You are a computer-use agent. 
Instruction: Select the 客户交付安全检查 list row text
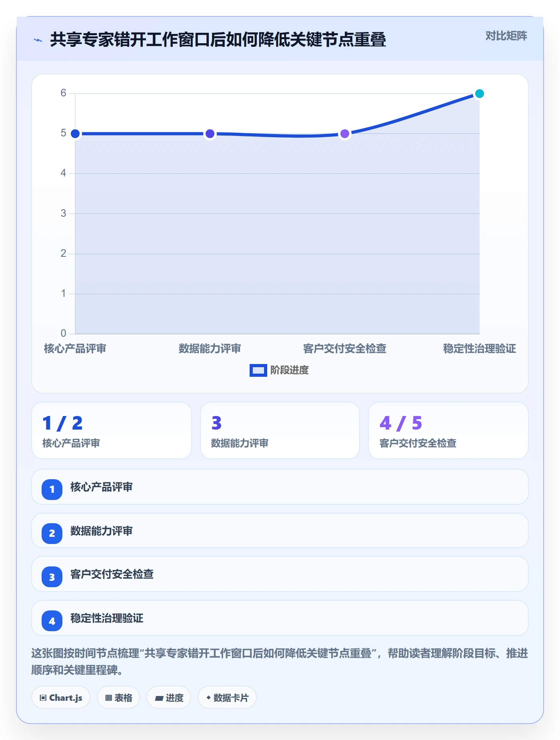coord(112,574)
